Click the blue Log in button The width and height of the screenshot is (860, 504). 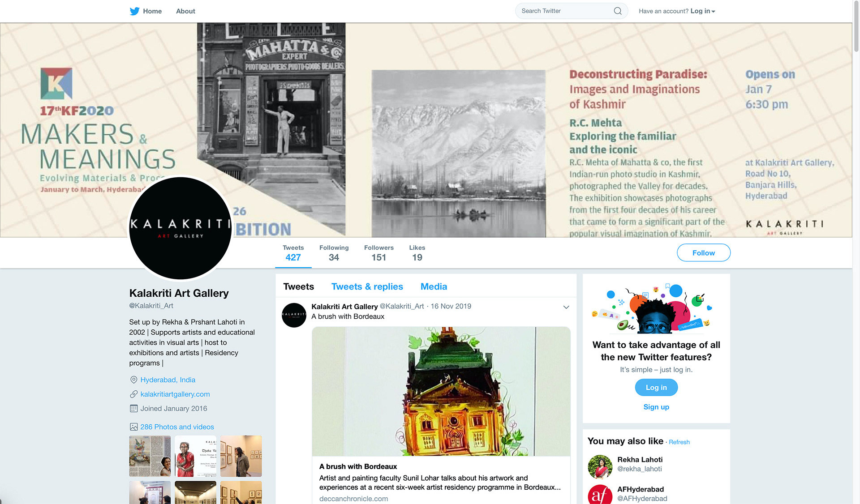[x=656, y=387]
